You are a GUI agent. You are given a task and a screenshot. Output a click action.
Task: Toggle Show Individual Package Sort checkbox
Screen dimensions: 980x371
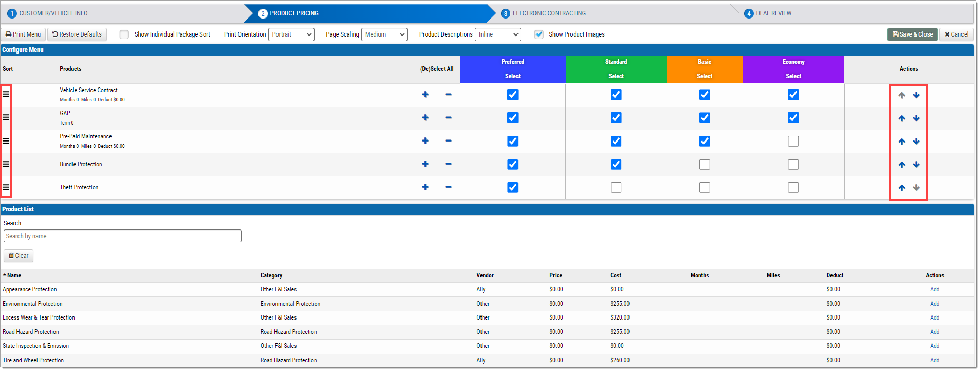[124, 34]
